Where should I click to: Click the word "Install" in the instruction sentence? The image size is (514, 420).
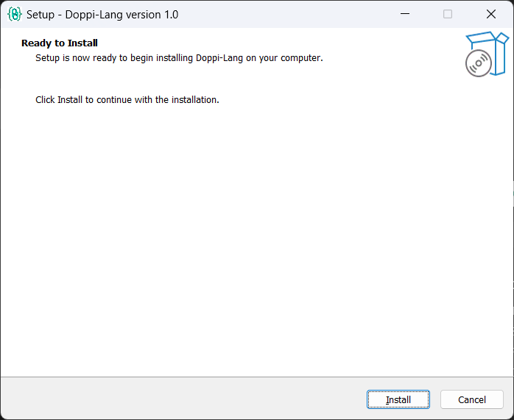[69, 99]
